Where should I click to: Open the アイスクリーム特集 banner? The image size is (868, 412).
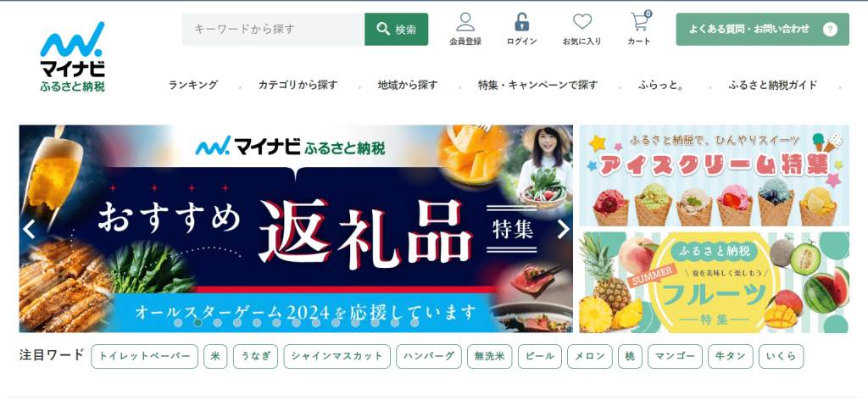tap(714, 175)
